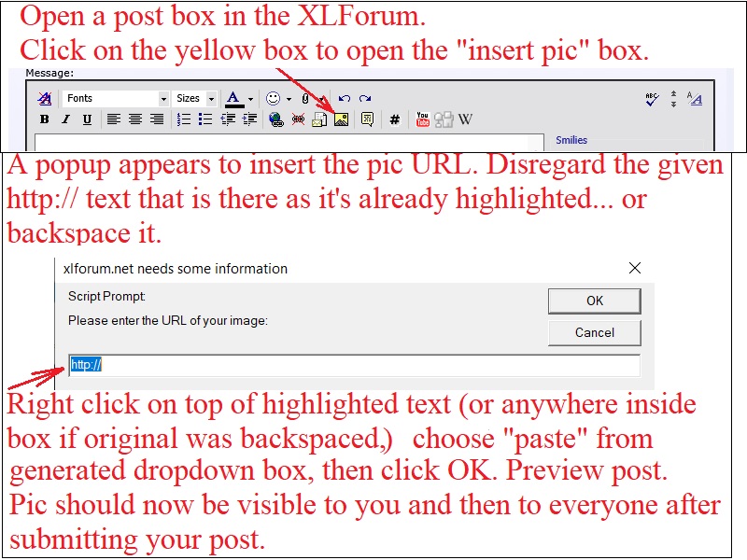
Task: Open the Sizes dropdown
Action: 196,98
